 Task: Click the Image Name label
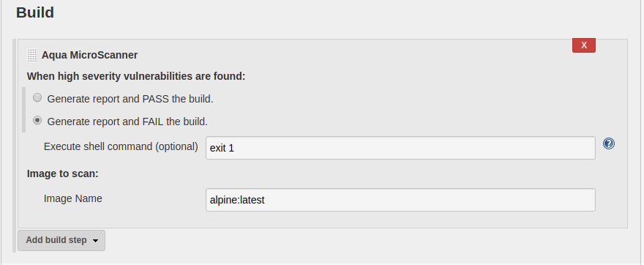(x=72, y=198)
